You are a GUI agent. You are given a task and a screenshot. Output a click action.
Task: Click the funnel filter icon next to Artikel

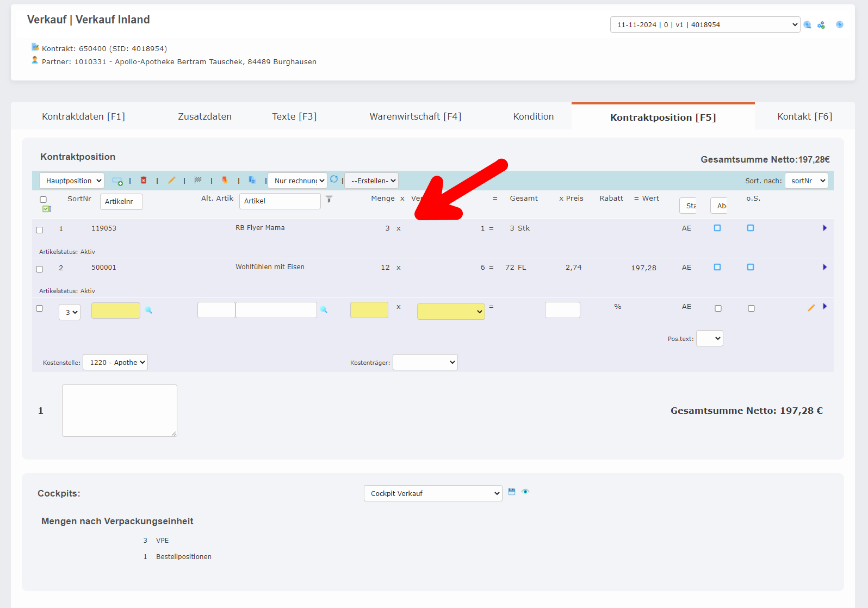(329, 200)
